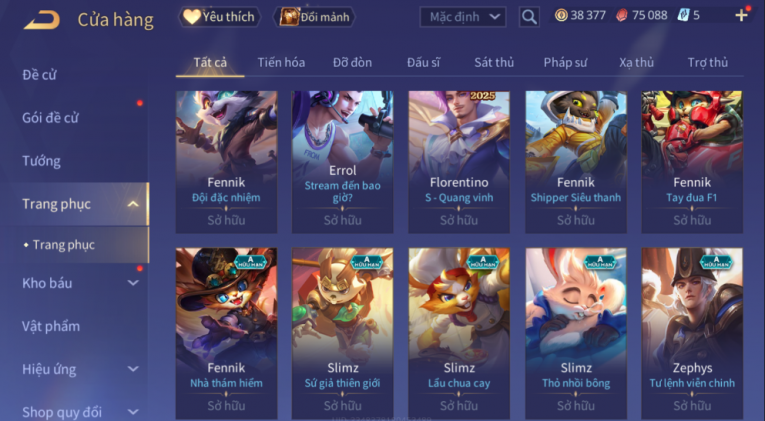
Task: Open Gói đề cử in sidebar
Action: (x=50, y=118)
